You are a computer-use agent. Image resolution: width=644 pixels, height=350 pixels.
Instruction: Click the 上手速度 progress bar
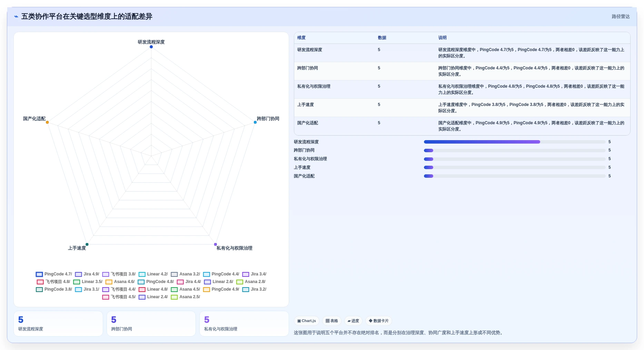(x=515, y=167)
